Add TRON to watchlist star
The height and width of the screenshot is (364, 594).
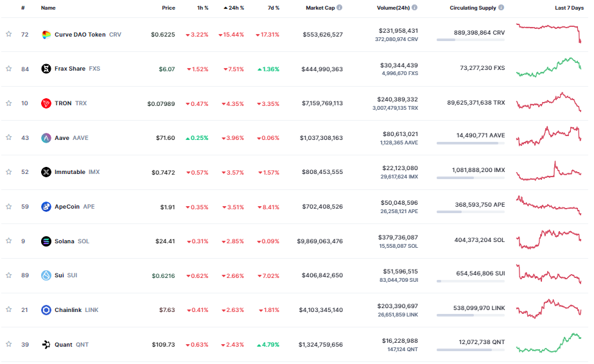pos(9,103)
